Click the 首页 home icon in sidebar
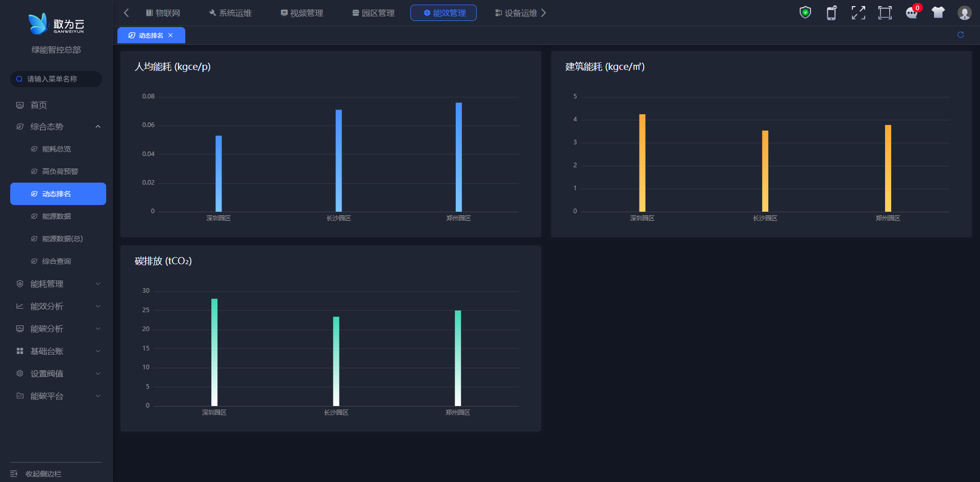The image size is (980, 482). click(20, 105)
